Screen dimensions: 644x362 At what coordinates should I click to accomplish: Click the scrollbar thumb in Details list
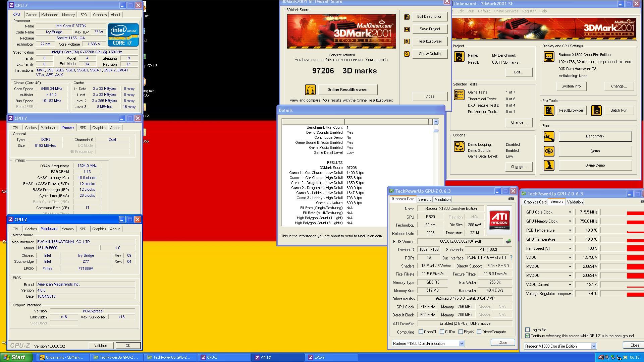coord(436,131)
